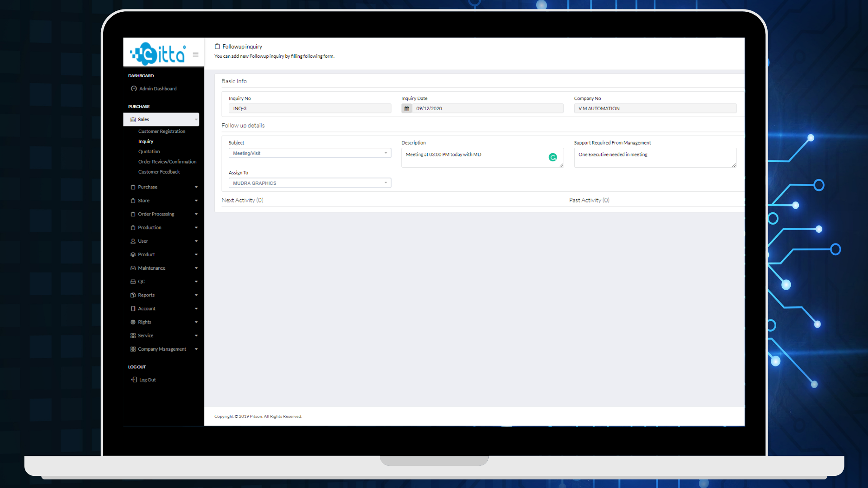The width and height of the screenshot is (868, 488).
Task: Collapse the Sales menu arrow
Action: click(196, 120)
